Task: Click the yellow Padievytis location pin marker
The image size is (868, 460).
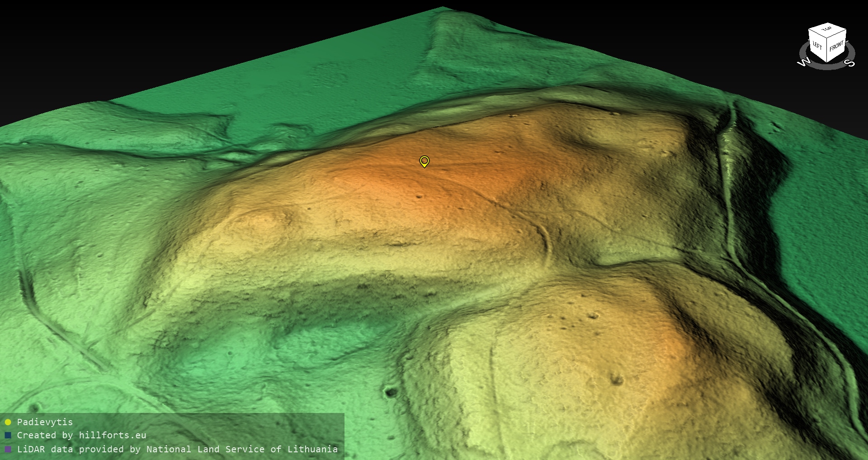Action: tap(424, 161)
